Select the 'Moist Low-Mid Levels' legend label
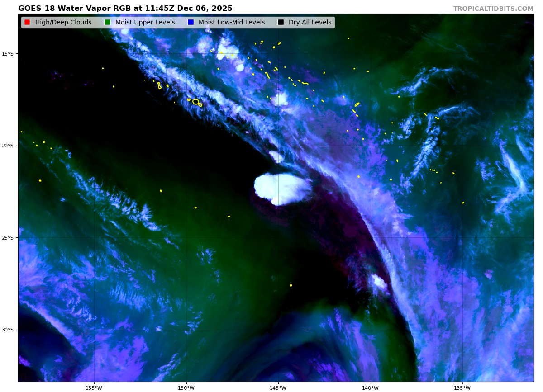This screenshot has width=543, height=392. [x=231, y=23]
